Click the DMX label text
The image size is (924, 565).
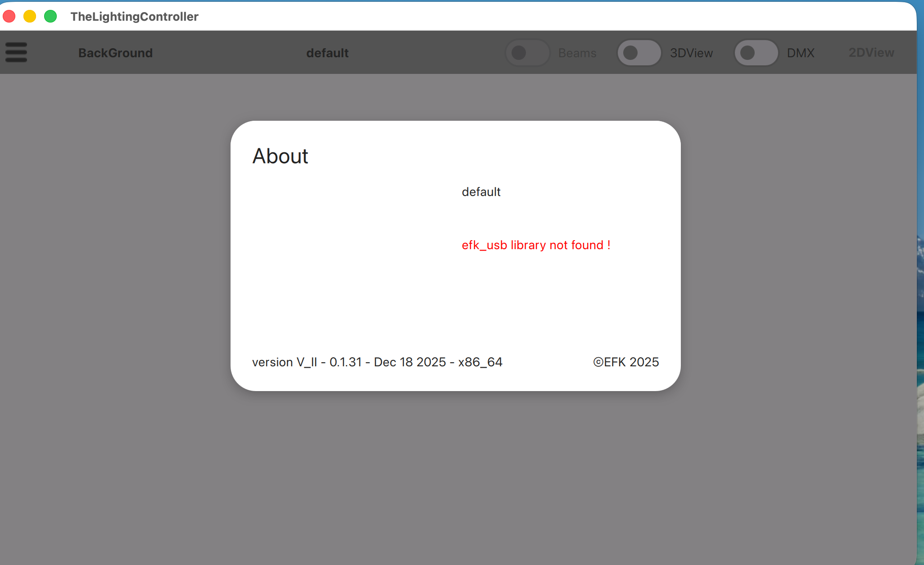click(x=801, y=52)
